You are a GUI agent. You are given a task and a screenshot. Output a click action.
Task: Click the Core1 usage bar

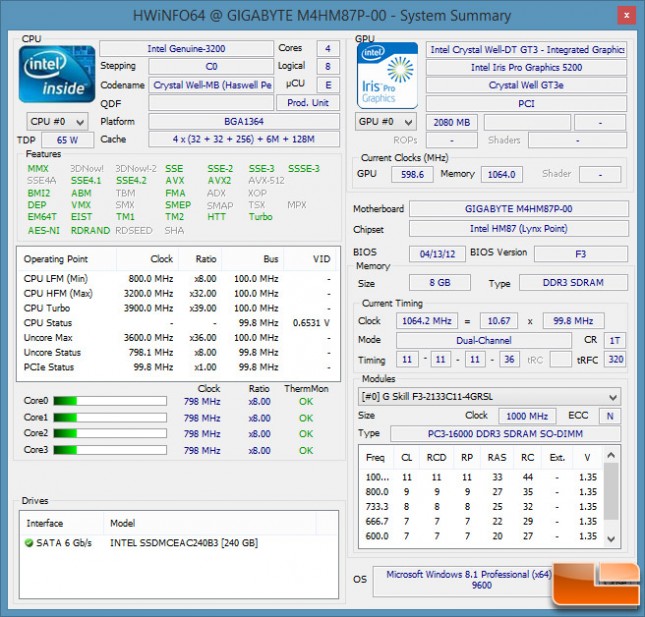[110, 418]
